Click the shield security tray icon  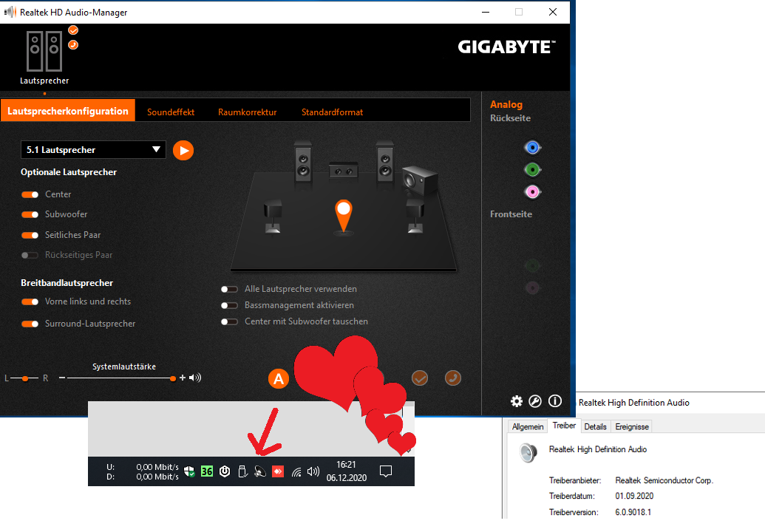tap(189, 471)
